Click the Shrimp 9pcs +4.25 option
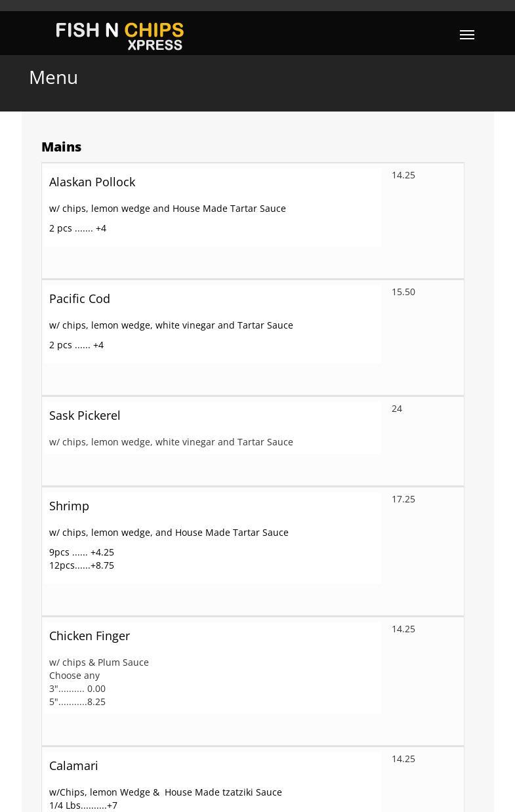This screenshot has height=812, width=515. click(81, 552)
